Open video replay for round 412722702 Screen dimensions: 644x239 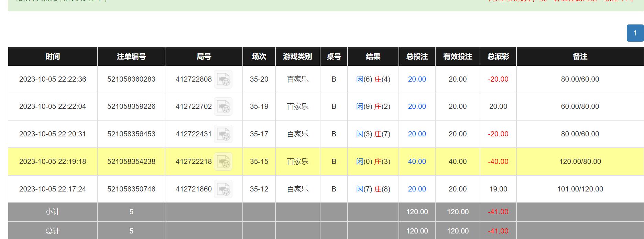click(x=223, y=106)
